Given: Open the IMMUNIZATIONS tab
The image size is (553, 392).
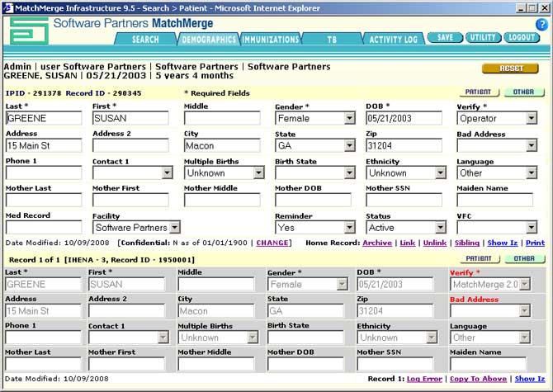Looking at the screenshot, I should tap(271, 39).
